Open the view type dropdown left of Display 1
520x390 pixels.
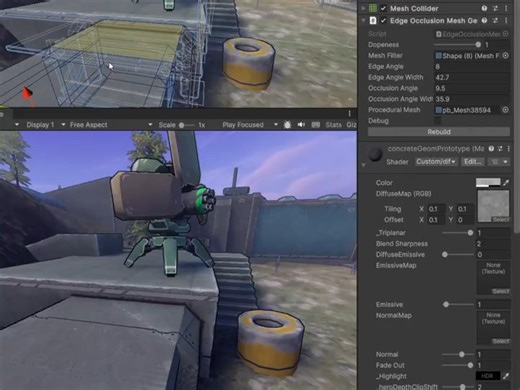point(17,125)
